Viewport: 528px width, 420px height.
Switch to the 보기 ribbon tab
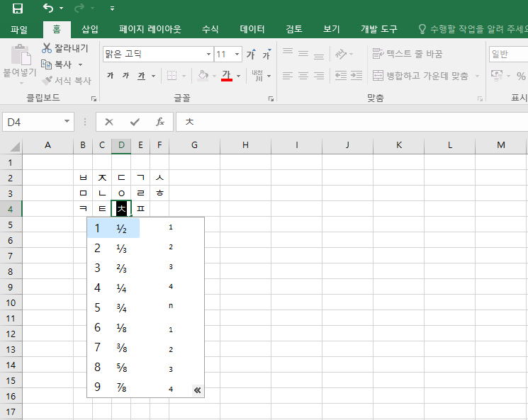[x=332, y=29]
